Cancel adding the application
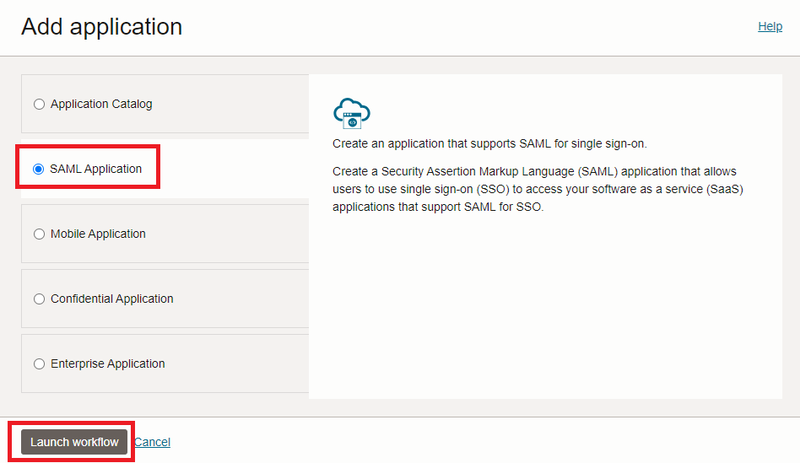Viewport: 800px width, 463px height. [x=152, y=442]
